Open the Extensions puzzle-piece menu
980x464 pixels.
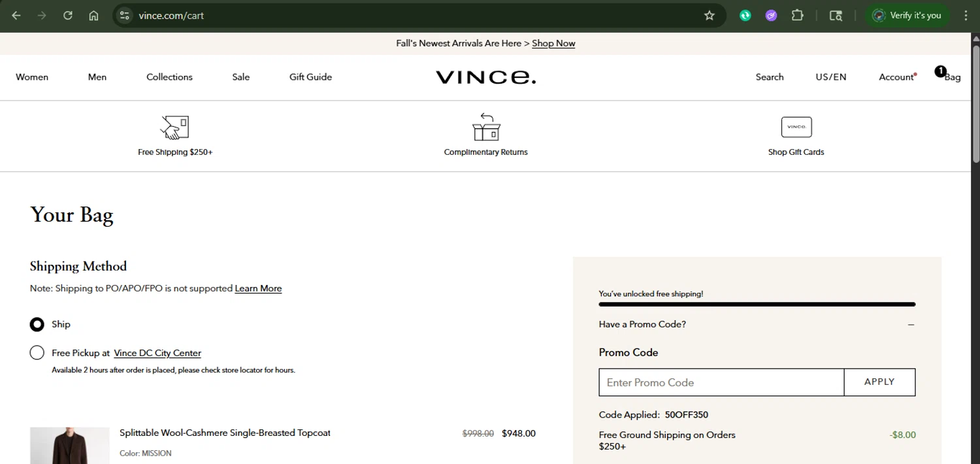pyautogui.click(x=798, y=15)
